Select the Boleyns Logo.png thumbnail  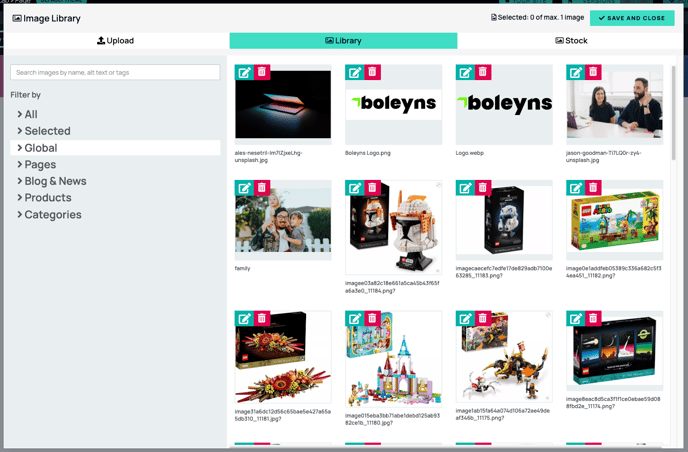[393, 104]
